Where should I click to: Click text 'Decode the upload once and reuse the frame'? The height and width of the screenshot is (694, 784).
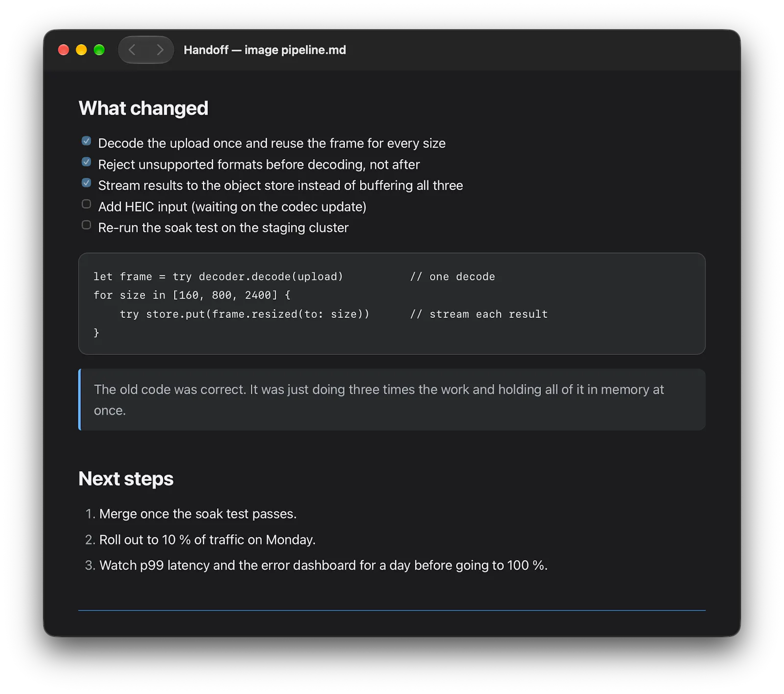(272, 143)
